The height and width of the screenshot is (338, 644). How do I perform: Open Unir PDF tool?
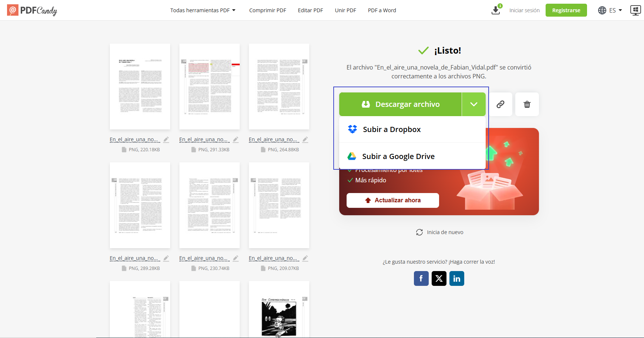coord(345,10)
